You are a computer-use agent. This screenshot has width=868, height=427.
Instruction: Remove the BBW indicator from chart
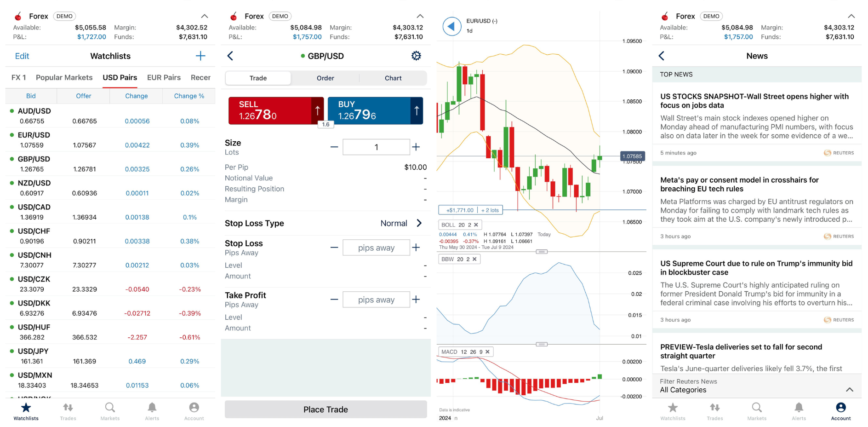coord(474,260)
